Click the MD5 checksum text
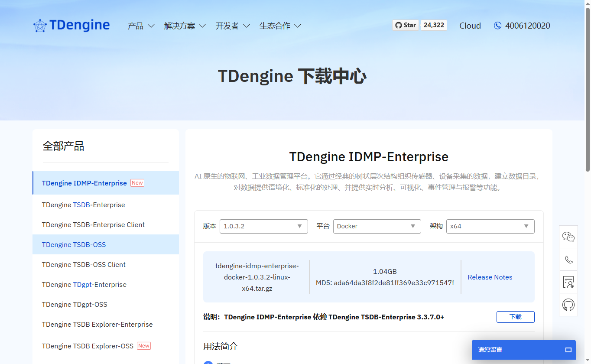Image resolution: width=591 pixels, height=364 pixels. [385, 283]
